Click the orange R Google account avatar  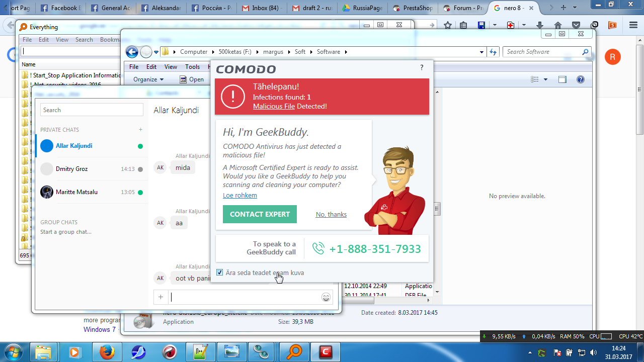point(612,57)
